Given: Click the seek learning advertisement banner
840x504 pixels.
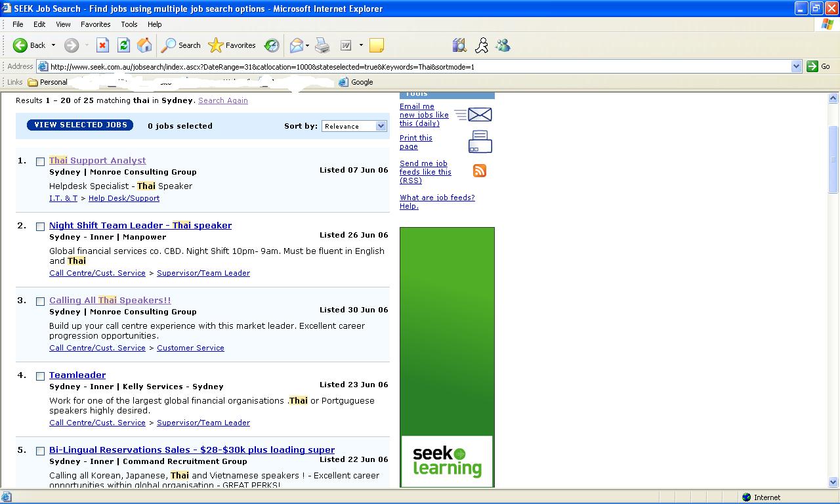Looking at the screenshot, I should tap(447, 357).
